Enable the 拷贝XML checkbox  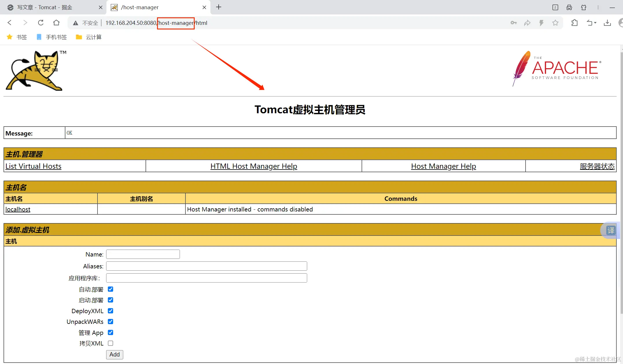[110, 343]
